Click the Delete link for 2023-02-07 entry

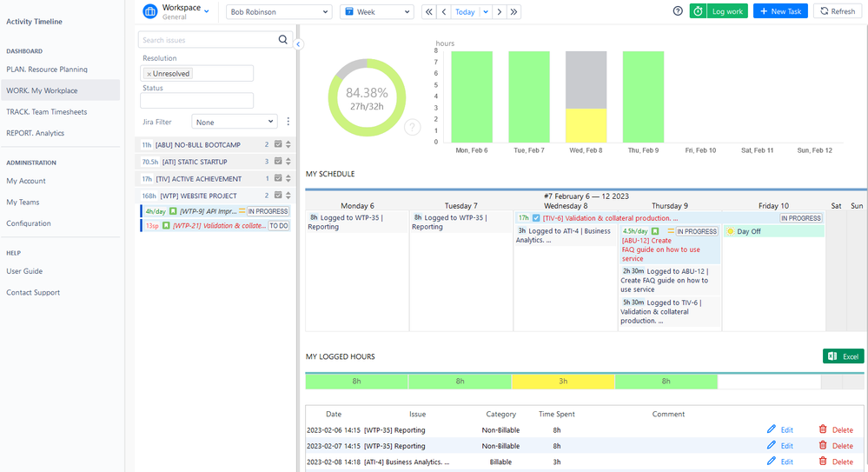(843, 445)
